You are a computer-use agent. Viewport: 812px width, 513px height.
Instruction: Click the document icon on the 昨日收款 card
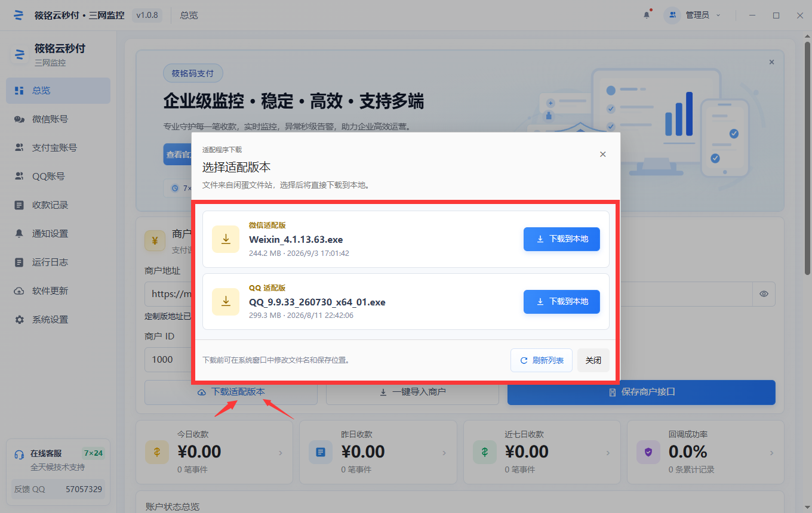(321, 452)
